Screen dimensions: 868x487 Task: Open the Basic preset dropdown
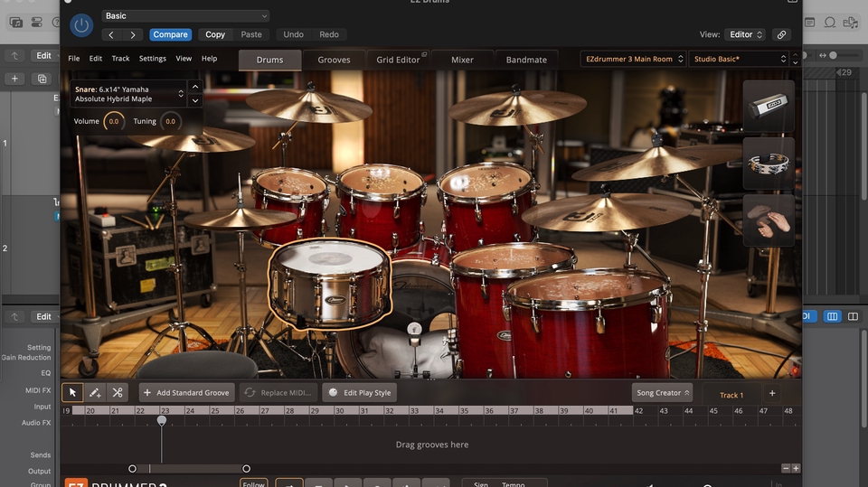[184, 15]
